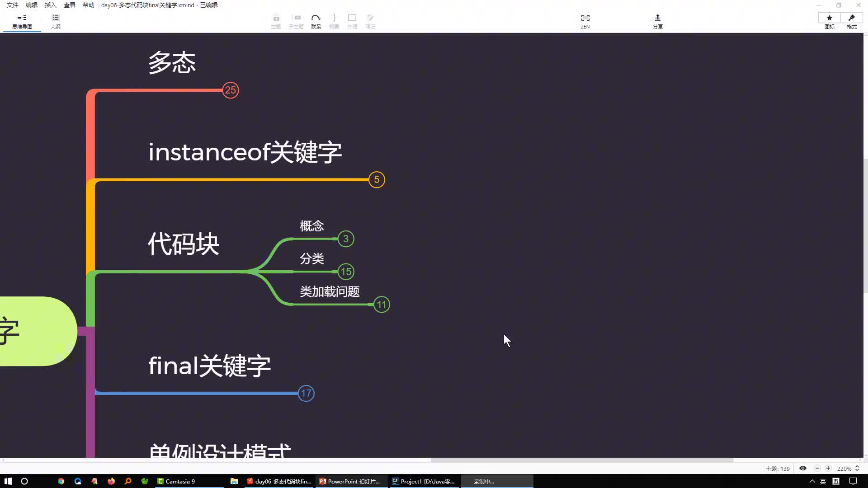Open the 查看 menu
This screenshot has width=868, height=488.
click(70, 5)
